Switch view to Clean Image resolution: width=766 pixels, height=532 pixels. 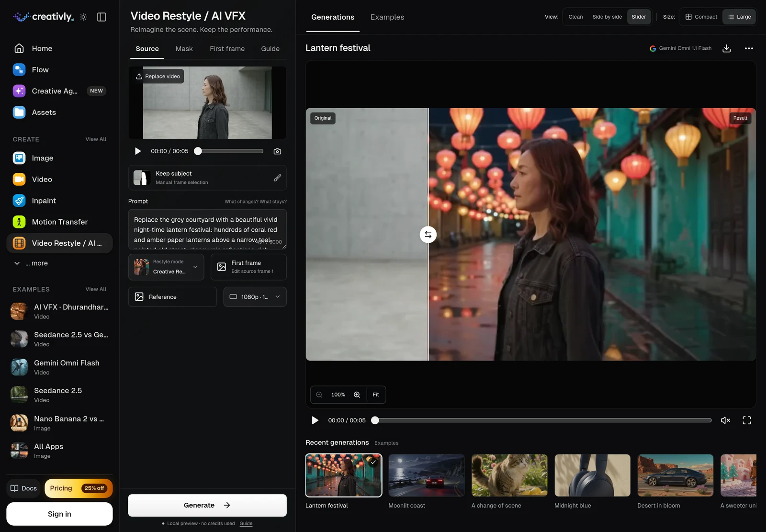(575, 17)
